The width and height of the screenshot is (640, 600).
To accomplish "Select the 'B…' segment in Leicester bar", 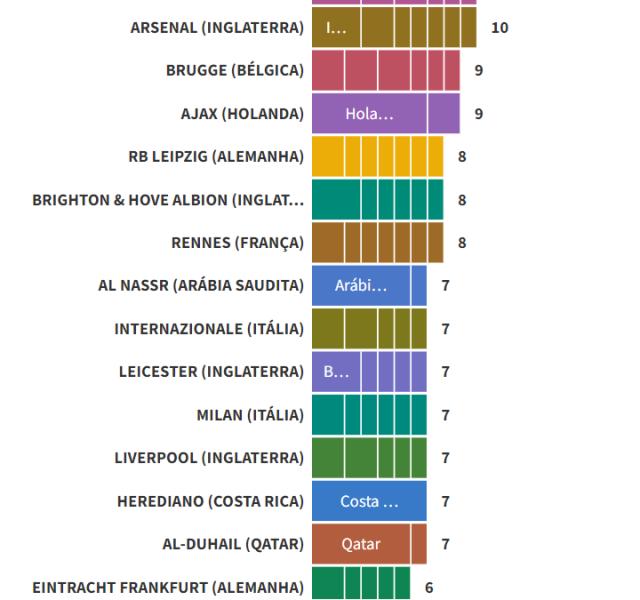I will tap(336, 372).
